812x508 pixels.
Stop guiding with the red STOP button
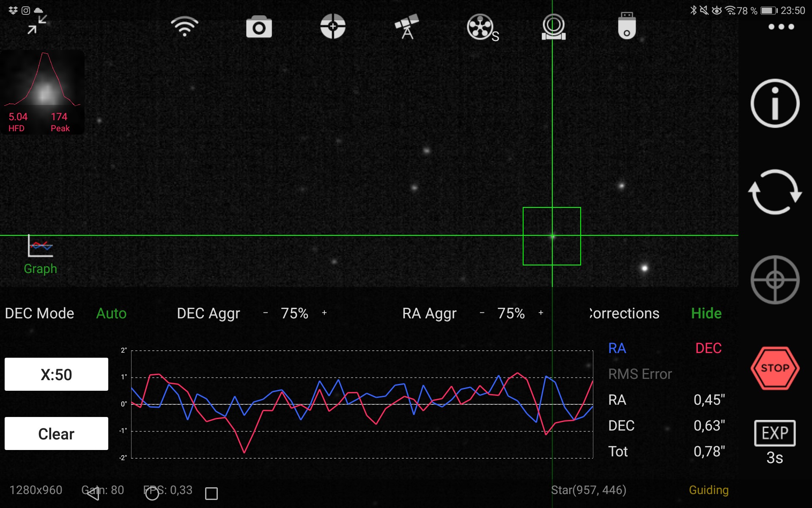(x=775, y=368)
